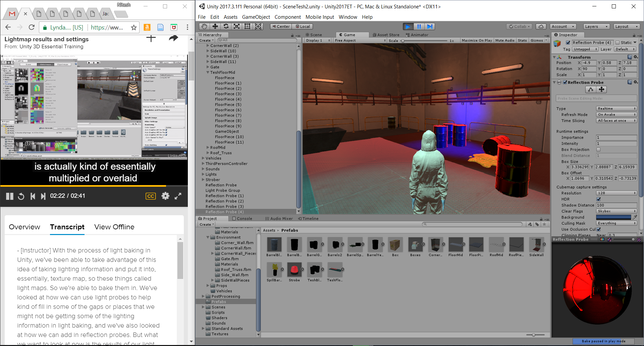Click the Step frame button in Unity
The image size is (644, 346).
tap(430, 26)
